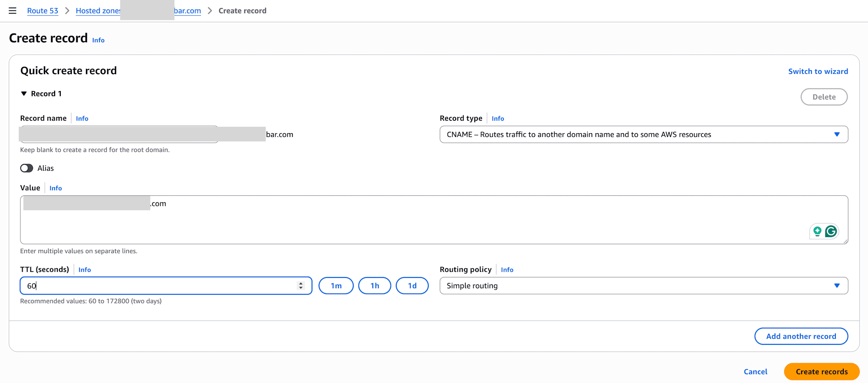Screen dimensions: 868x383
Task: Open the hamburger navigation menu
Action: (13, 11)
